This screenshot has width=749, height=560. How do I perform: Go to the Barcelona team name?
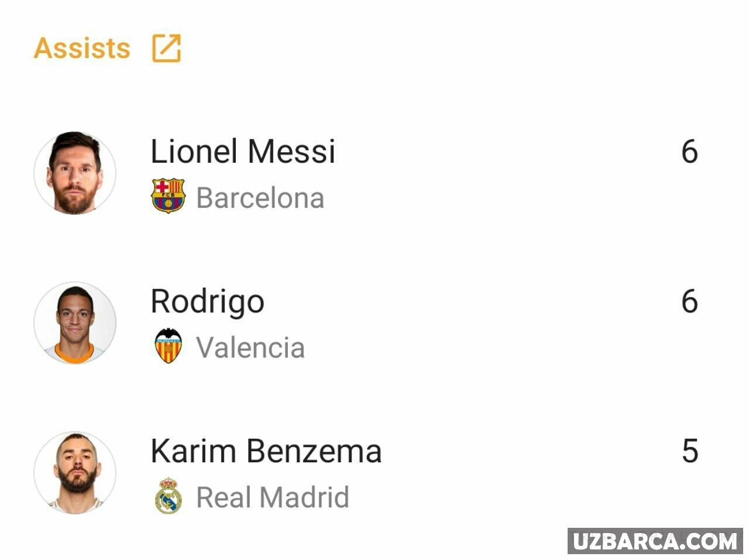(260, 198)
